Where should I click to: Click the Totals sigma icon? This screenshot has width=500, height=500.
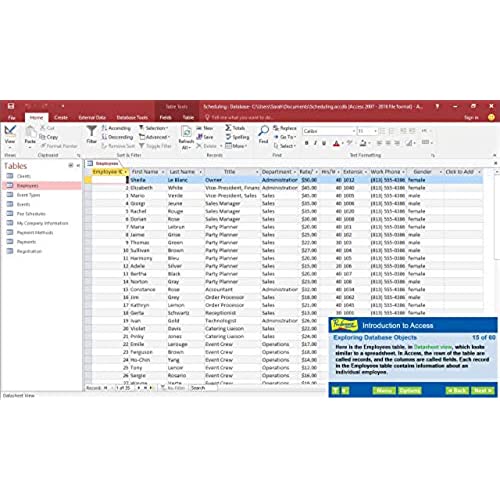click(228, 128)
